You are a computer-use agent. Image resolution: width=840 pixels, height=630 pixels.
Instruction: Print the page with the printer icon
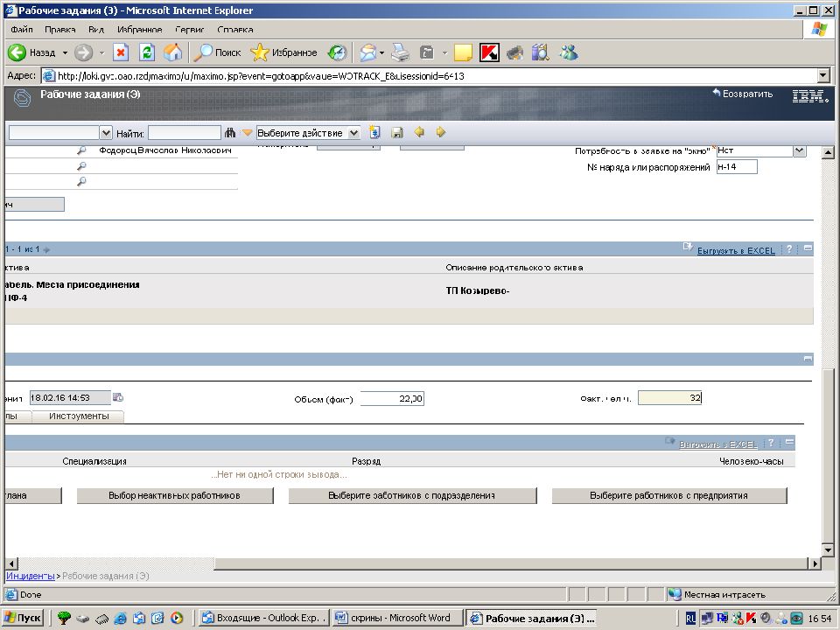[x=400, y=52]
